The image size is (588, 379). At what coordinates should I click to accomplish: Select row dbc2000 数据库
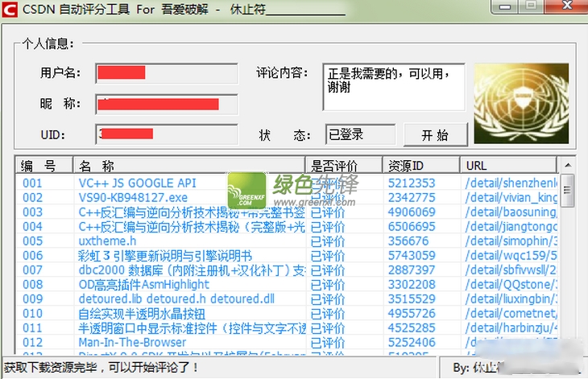287,270
